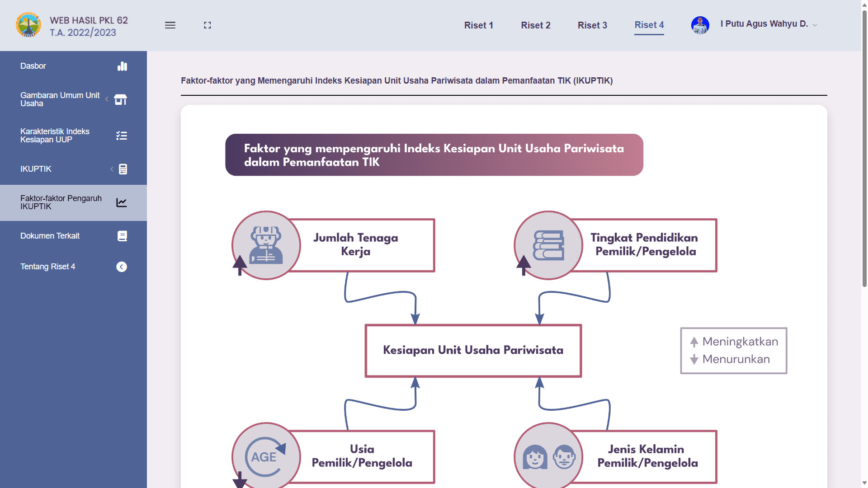Image resolution: width=868 pixels, height=488 pixels.
Task: Click the stacked books education icon
Action: (548, 245)
